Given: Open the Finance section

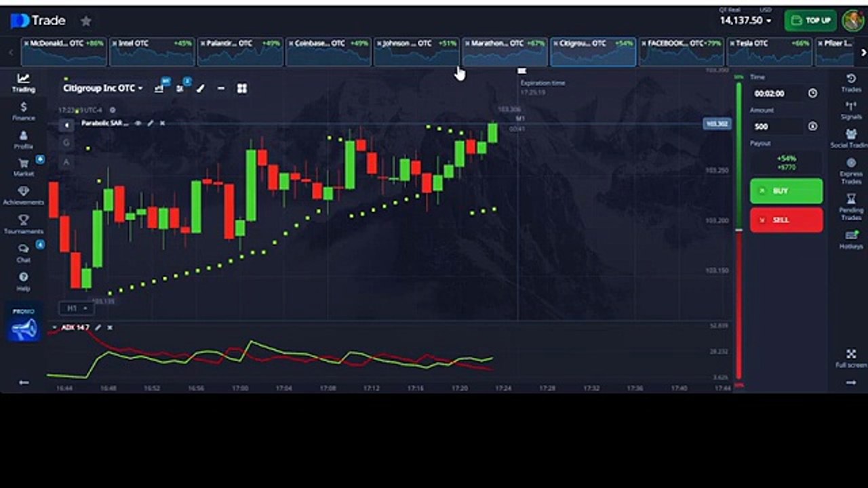Looking at the screenshot, I should point(23,111).
